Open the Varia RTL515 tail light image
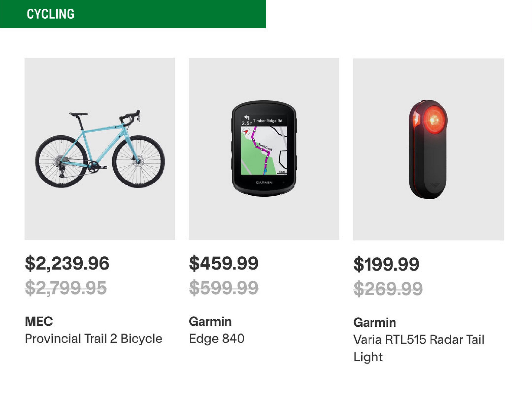 (x=428, y=149)
